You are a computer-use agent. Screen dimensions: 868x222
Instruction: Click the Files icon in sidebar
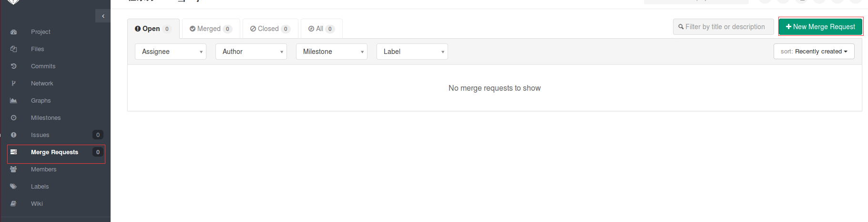pyautogui.click(x=14, y=49)
